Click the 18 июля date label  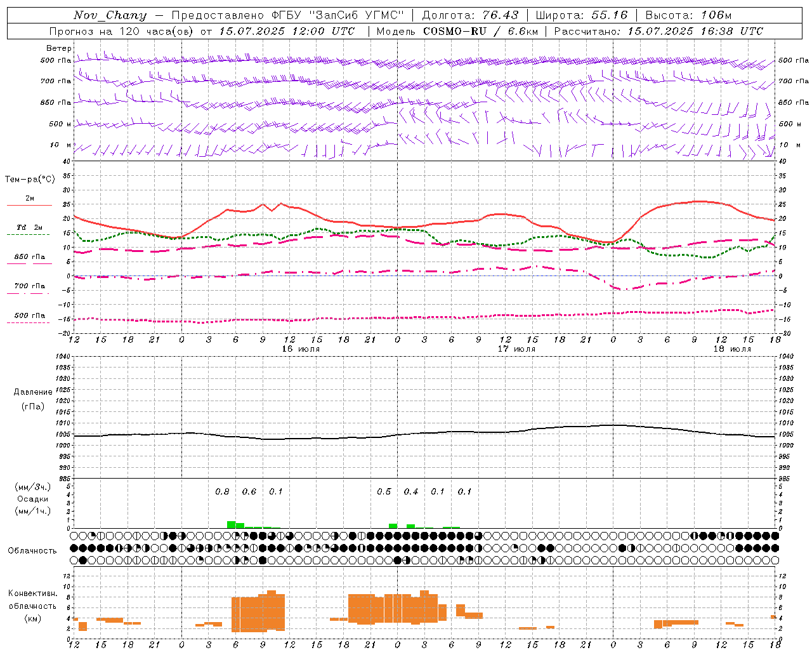(732, 349)
